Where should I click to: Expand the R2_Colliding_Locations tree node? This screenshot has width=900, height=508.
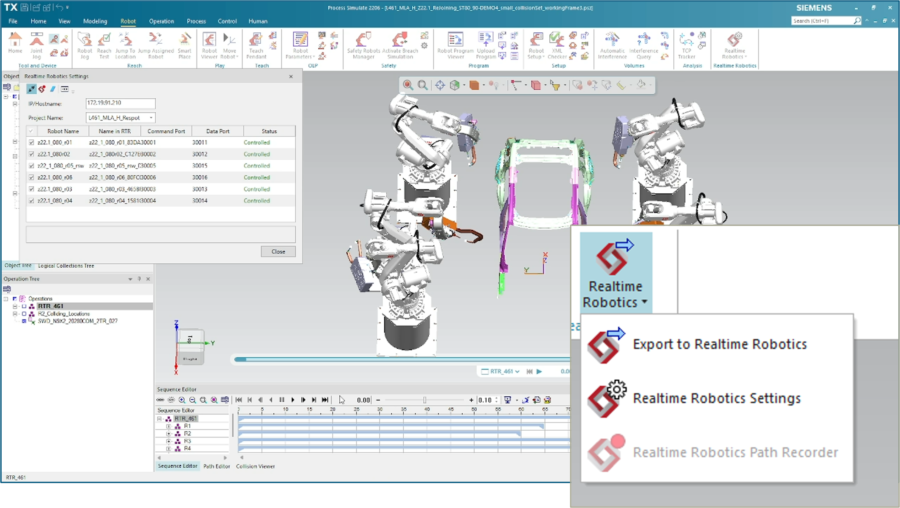16,313
